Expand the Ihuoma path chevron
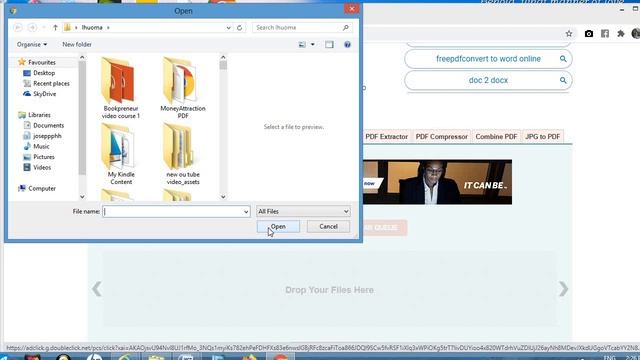Screen dimensions: 640x360 [x=108, y=27]
